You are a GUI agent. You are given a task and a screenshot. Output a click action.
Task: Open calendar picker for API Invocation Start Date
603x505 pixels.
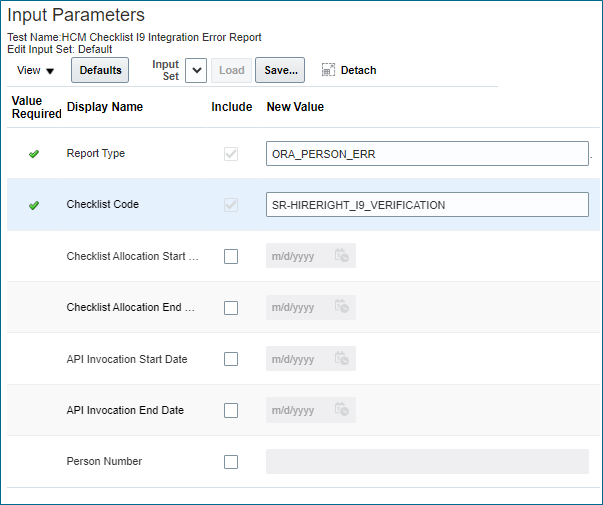pos(341,359)
